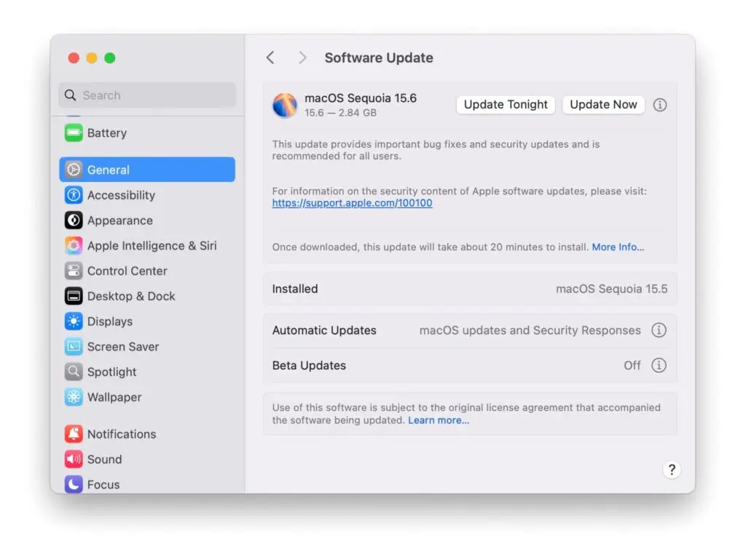Viewport: 746px width, 560px height.
Task: Open Apple Intelligence & Siri via its icon
Action: [x=74, y=245]
